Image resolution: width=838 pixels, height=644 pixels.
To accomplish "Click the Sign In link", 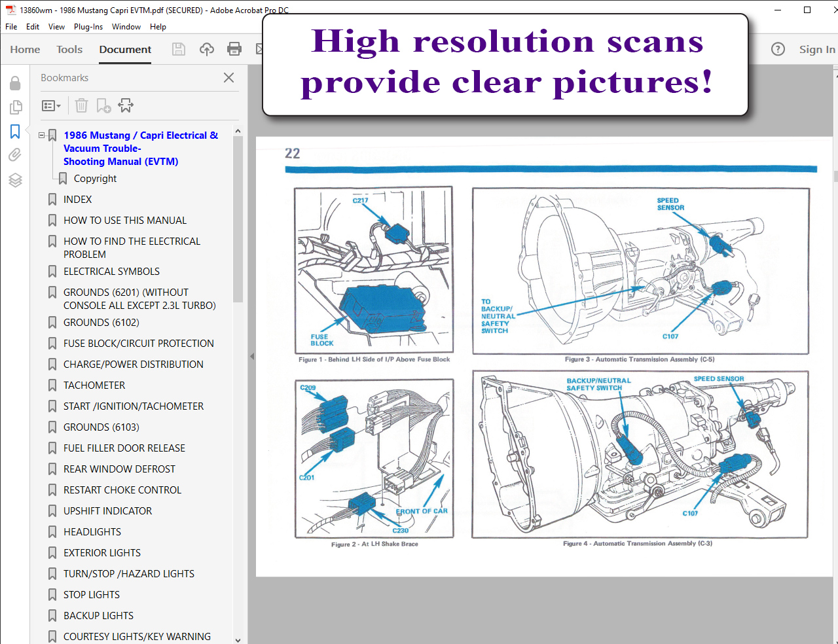I will tap(816, 49).
